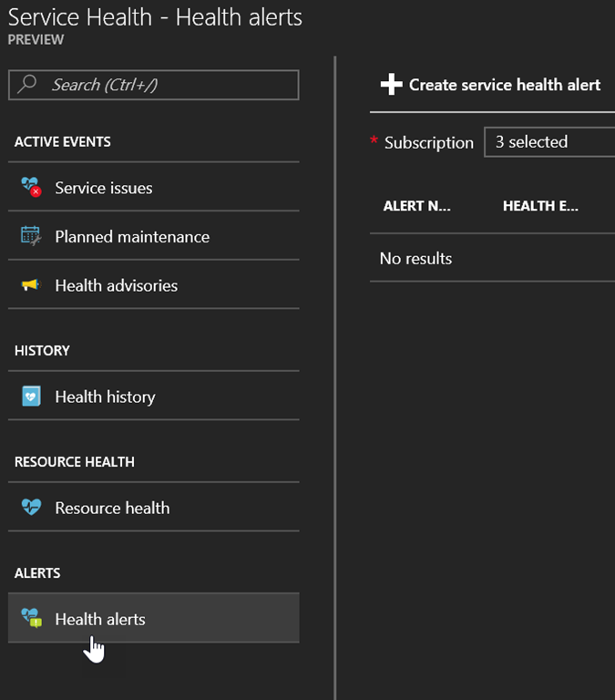
Task: Click the magnifier icon in the search box
Action: tap(27, 85)
